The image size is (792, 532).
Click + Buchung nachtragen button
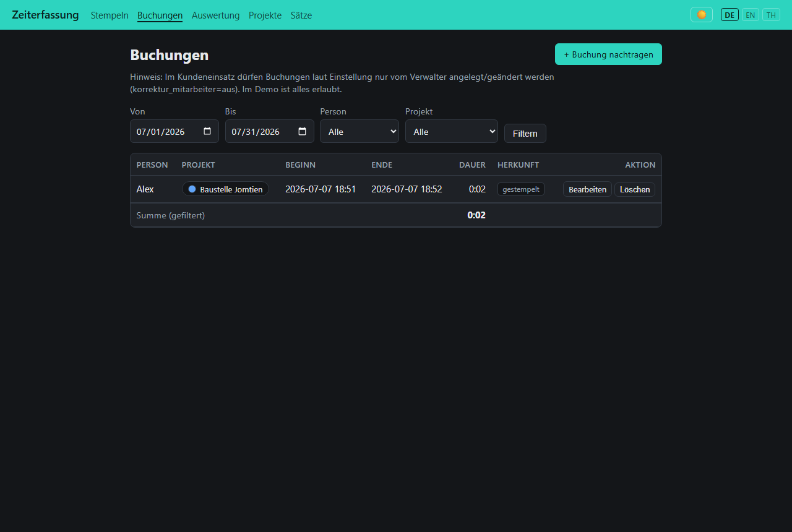[608, 54]
